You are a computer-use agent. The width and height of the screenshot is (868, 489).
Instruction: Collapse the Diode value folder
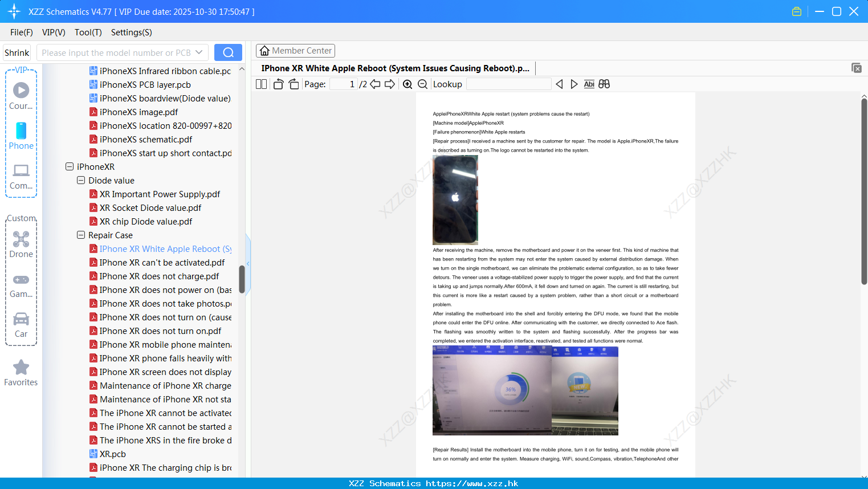(x=81, y=180)
